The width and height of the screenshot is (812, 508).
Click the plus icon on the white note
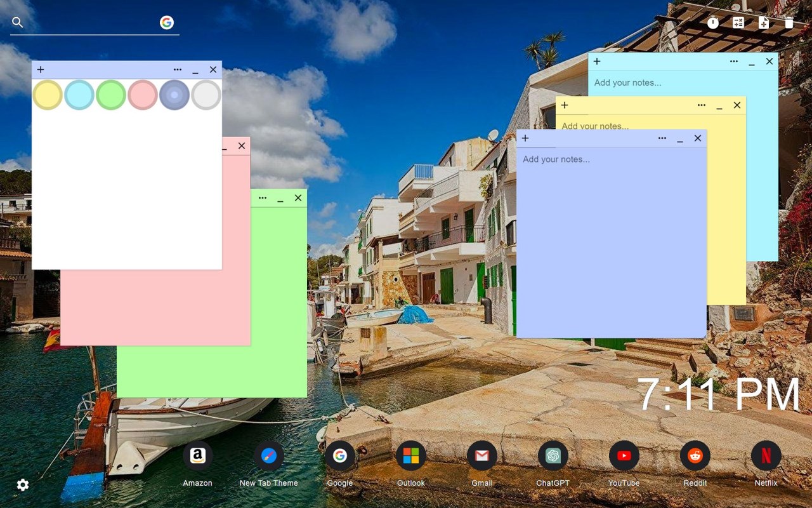tap(41, 70)
